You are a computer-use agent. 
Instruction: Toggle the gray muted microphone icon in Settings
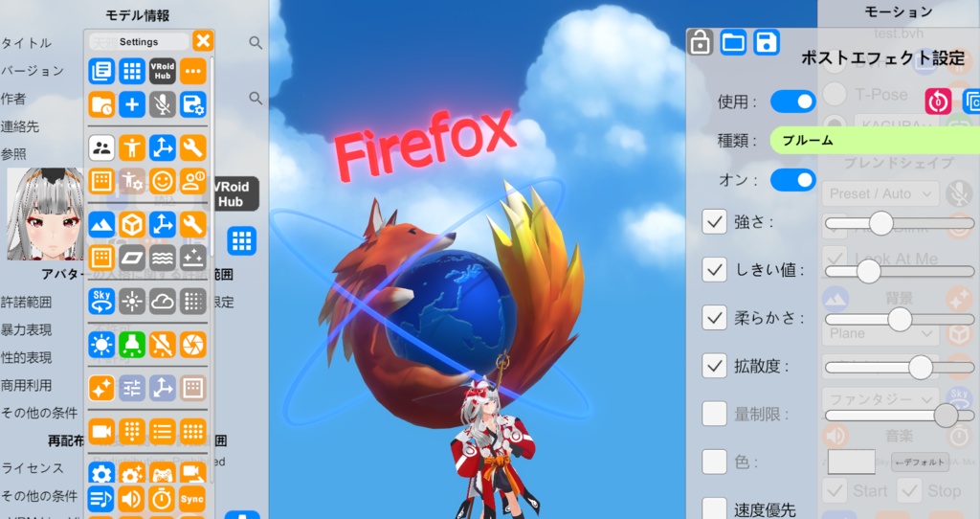click(x=163, y=104)
